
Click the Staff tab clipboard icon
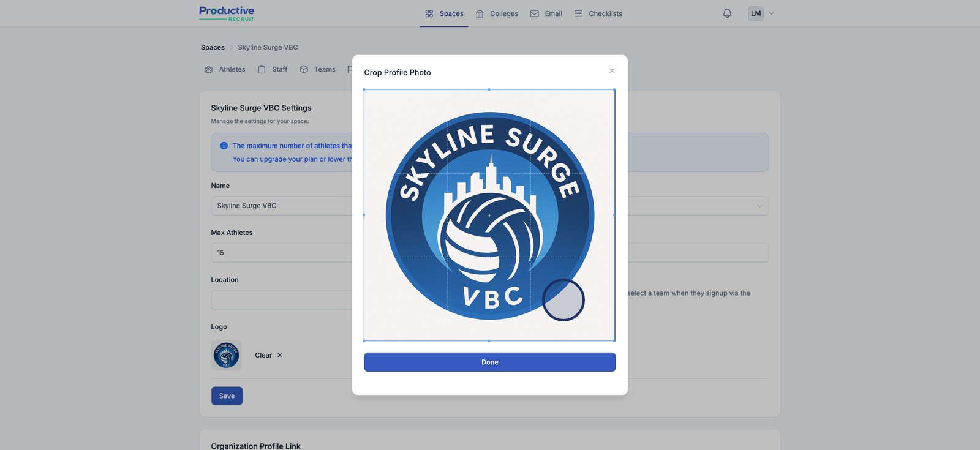(x=262, y=69)
